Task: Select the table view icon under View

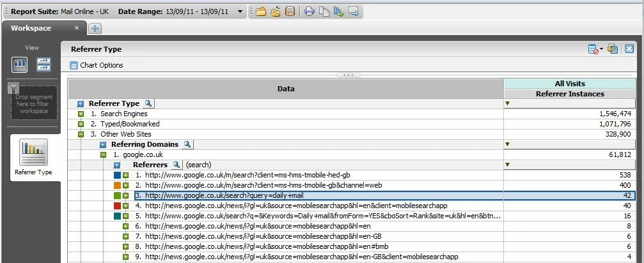Action: [43, 64]
